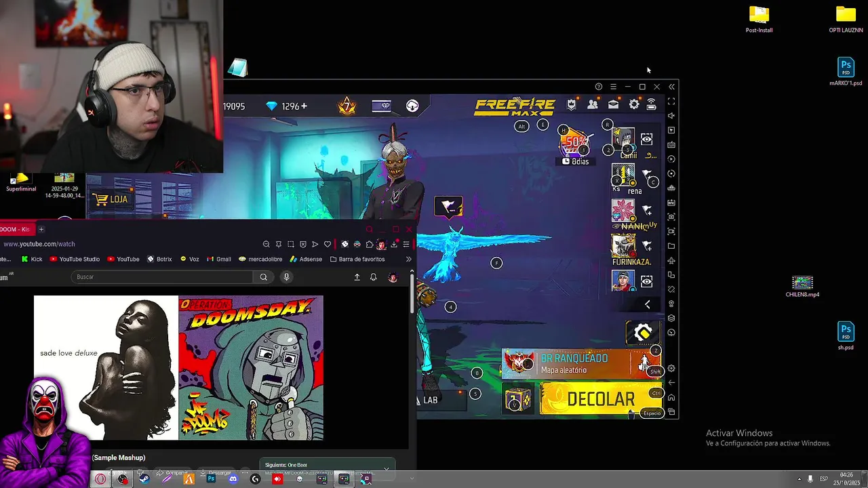Open the Post-Install desktop folder
Screen dimensions: 868x488
(759, 19)
